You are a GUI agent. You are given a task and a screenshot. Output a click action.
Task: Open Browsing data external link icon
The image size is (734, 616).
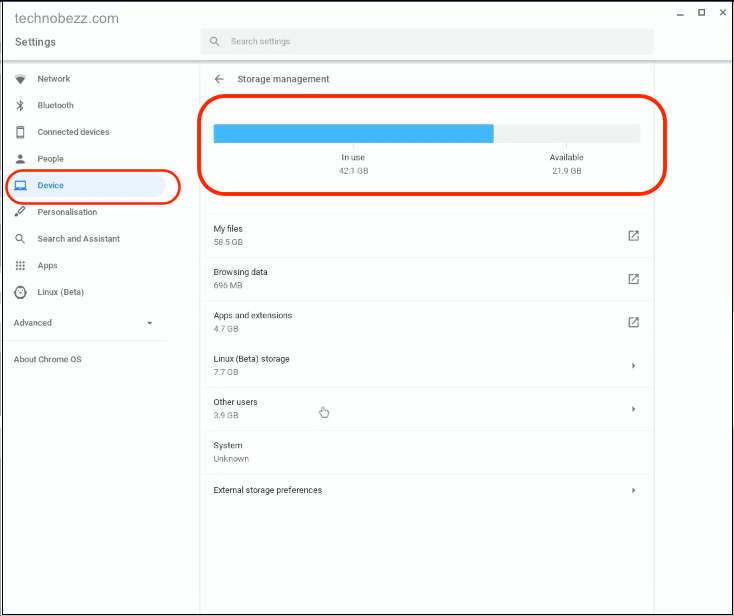point(633,279)
